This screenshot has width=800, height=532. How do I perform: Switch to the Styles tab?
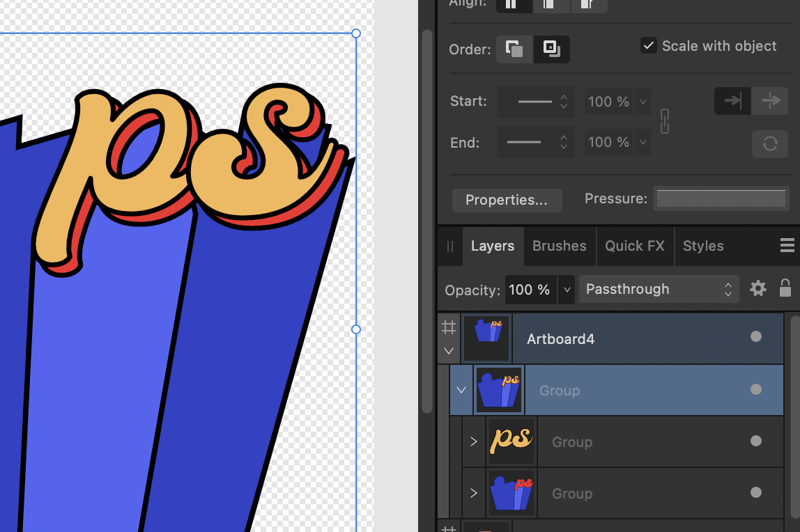703,246
